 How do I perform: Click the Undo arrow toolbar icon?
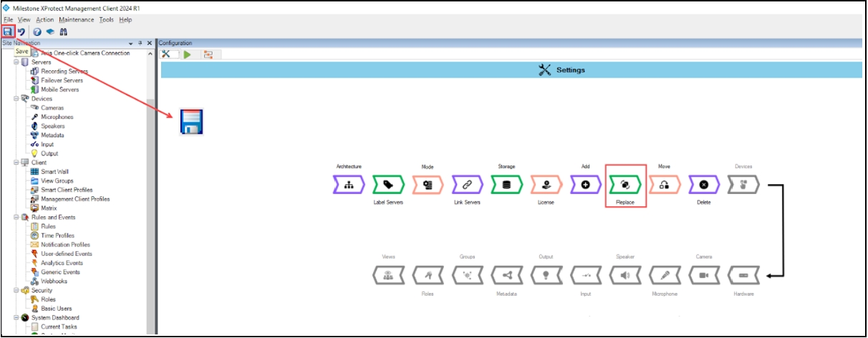[x=21, y=32]
